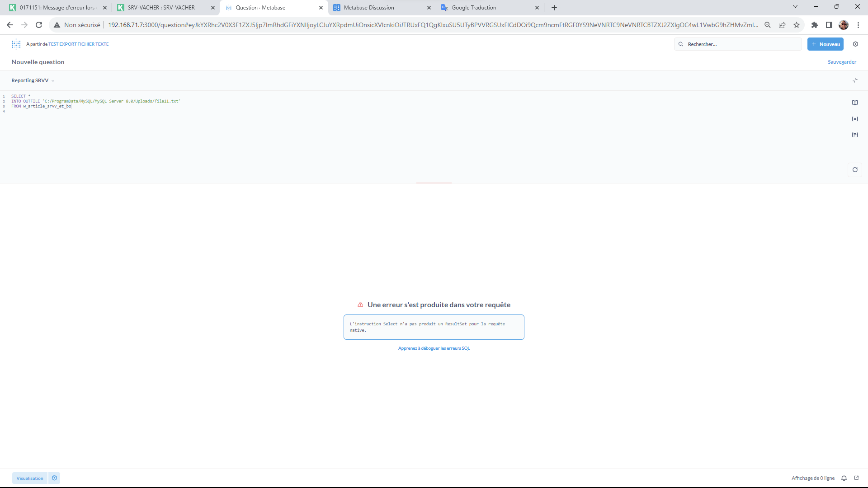Open the data reference book icon
The height and width of the screenshot is (488, 868).
click(855, 103)
